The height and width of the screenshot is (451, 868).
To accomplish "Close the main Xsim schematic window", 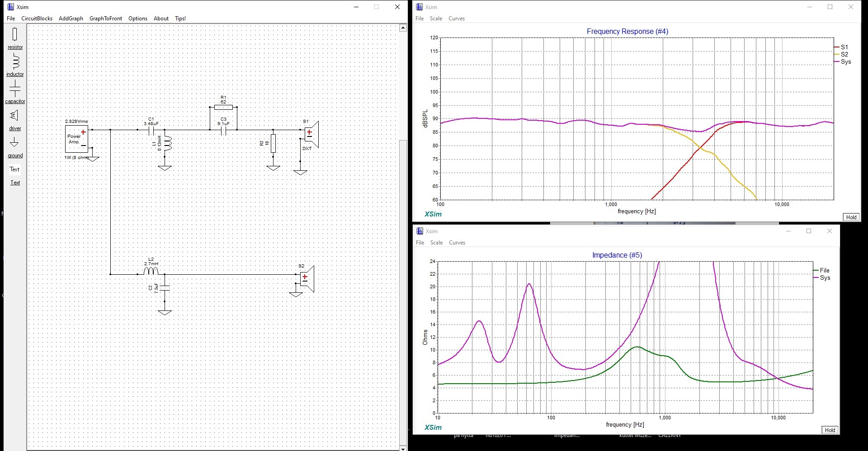I will click(x=397, y=7).
